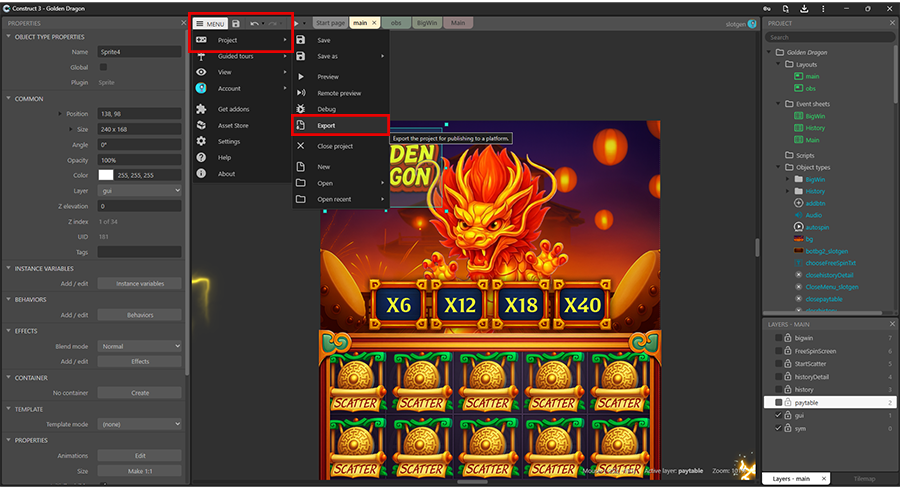Image resolution: width=900 pixels, height=489 pixels.
Task: Collapse the Event sheets folder
Action: click(779, 104)
